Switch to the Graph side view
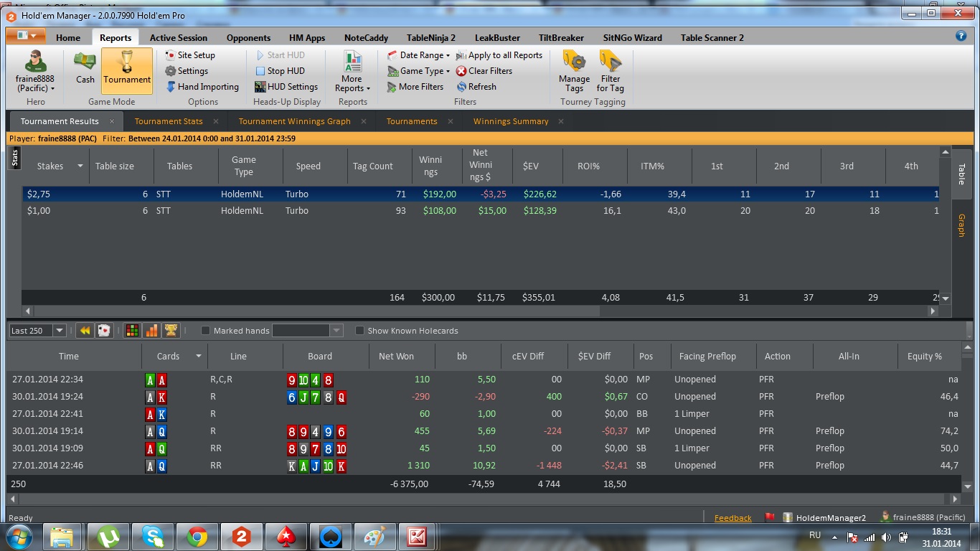The image size is (980, 551). coord(961,225)
